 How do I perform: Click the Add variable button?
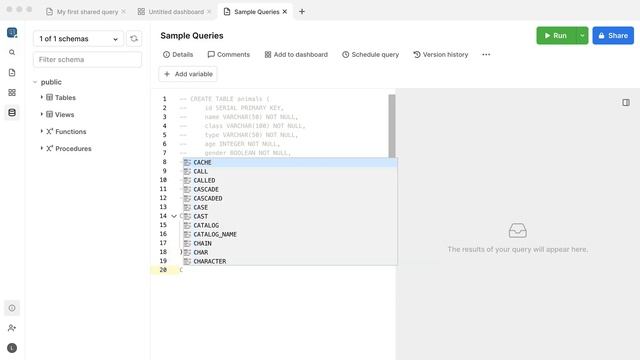pos(188,74)
